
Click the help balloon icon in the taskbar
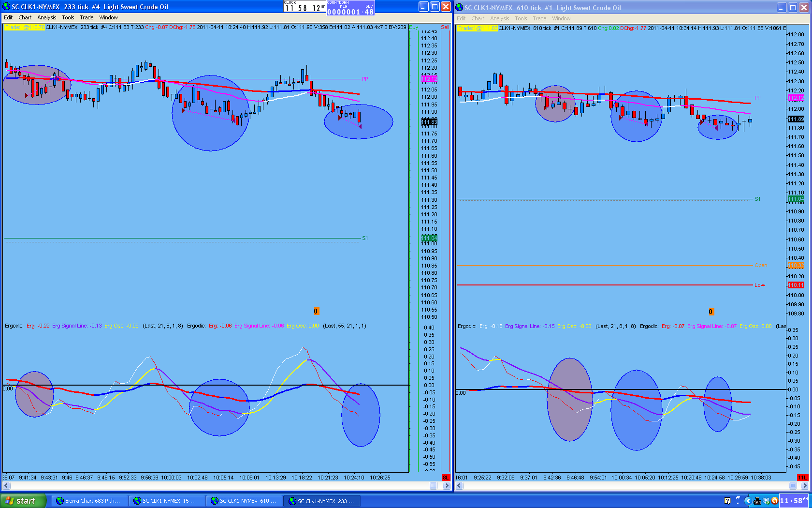point(727,501)
